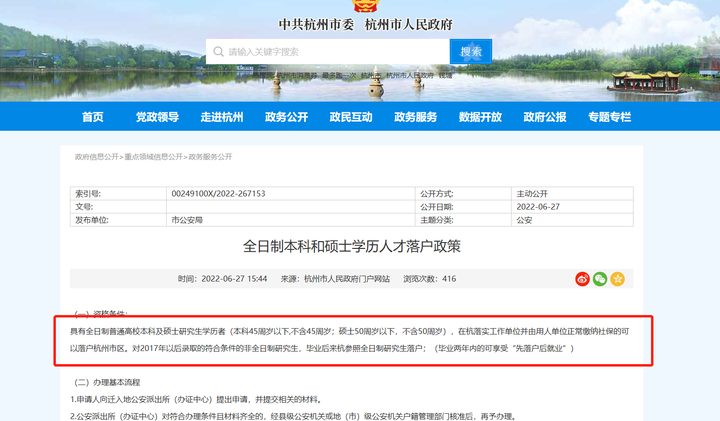
Task: Open 专题专栏 navigation item
Action: pyautogui.click(x=609, y=117)
